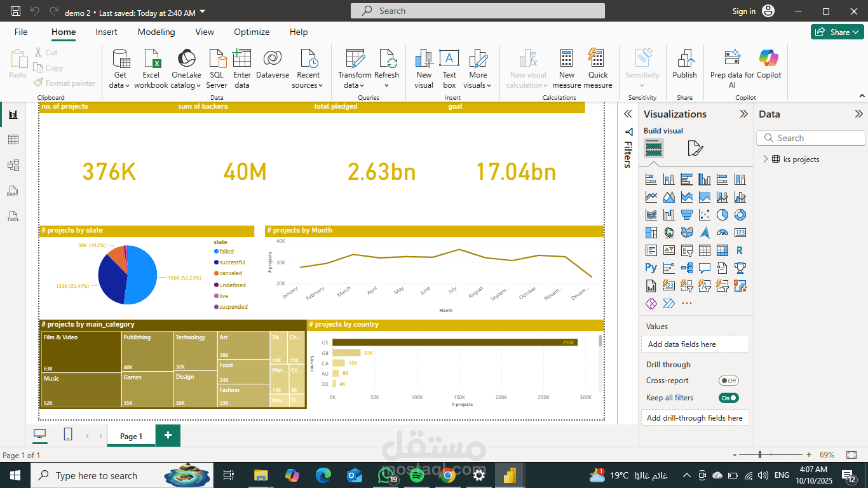The image size is (868, 488).
Task: Turn off Keep all filters switch
Action: [728, 398]
